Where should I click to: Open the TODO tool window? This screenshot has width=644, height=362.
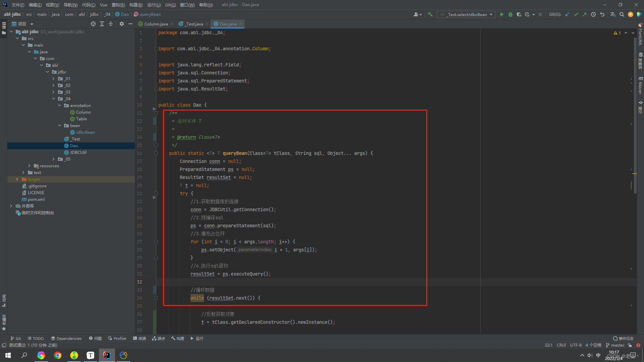[36, 339]
